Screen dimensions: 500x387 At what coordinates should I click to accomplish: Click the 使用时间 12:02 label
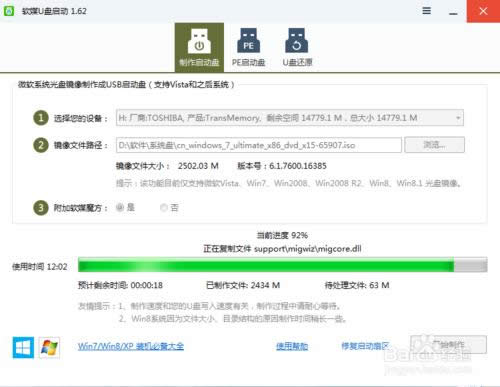[x=40, y=267]
